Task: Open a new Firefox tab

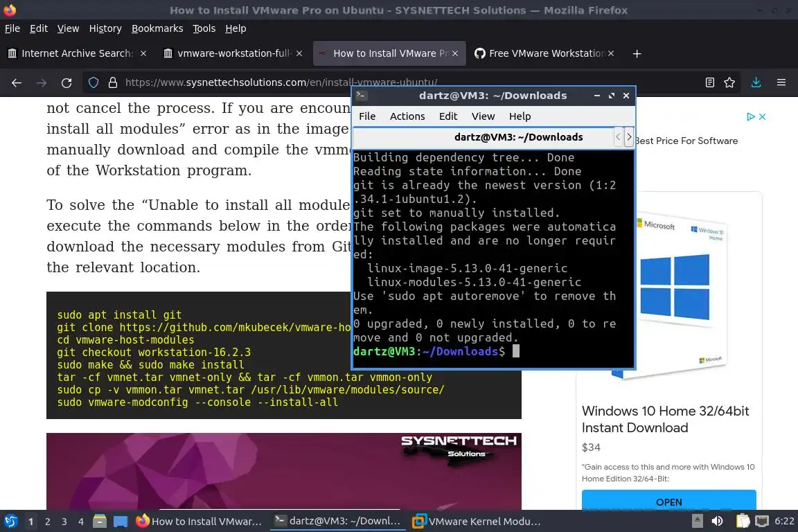Action: tap(637, 53)
